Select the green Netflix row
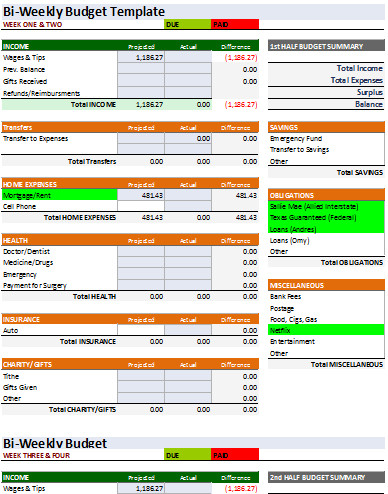This screenshot has height=494, width=388. [326, 330]
